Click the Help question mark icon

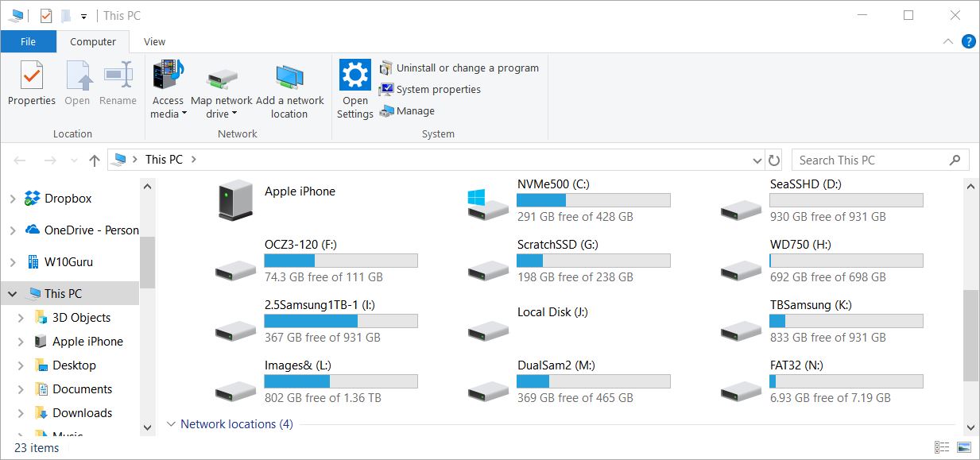968,41
